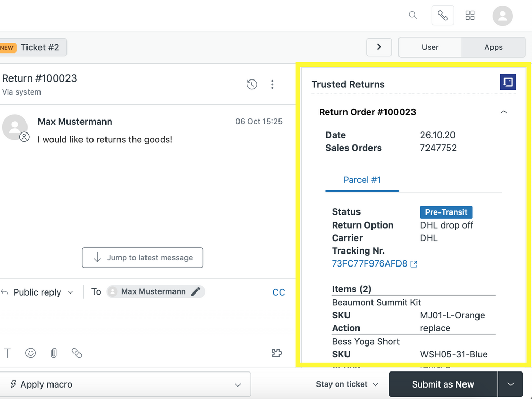Switch to the User tab
Image resolution: width=532 pixels, height=399 pixels.
pyautogui.click(x=430, y=47)
